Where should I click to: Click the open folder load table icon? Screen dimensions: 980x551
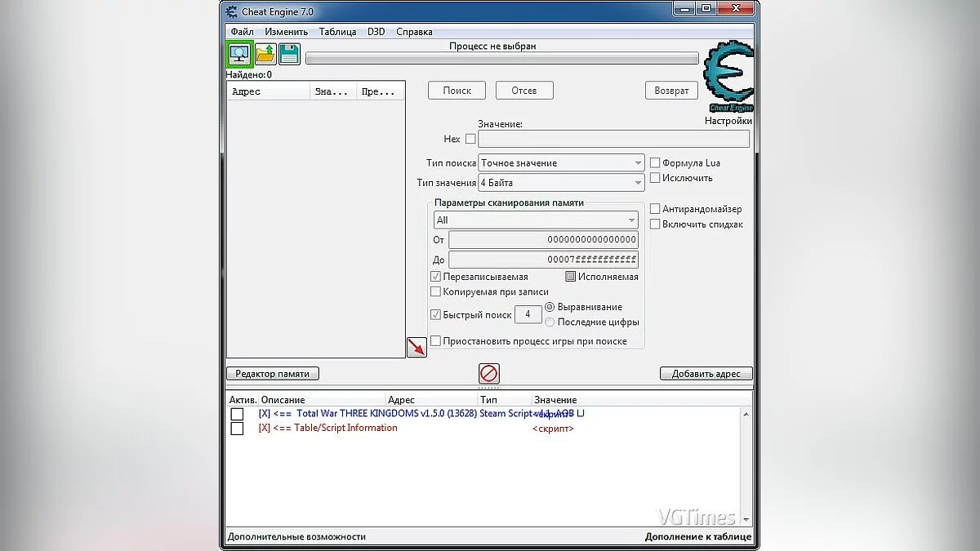tap(265, 55)
